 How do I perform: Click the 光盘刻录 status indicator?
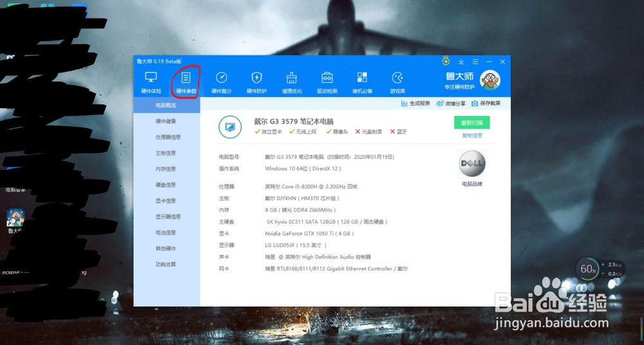coord(369,132)
